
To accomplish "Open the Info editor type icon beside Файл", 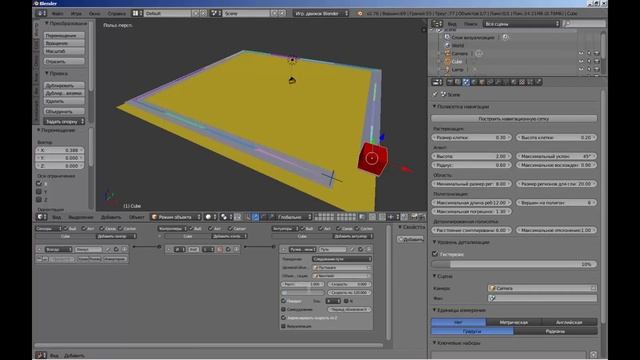I will point(41,13).
